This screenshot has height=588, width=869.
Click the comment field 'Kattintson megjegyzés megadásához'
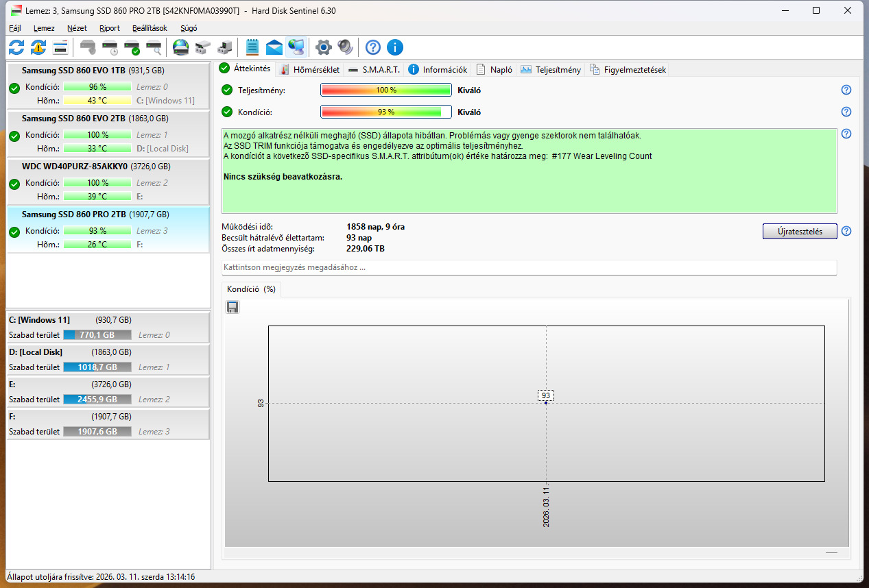tap(529, 267)
